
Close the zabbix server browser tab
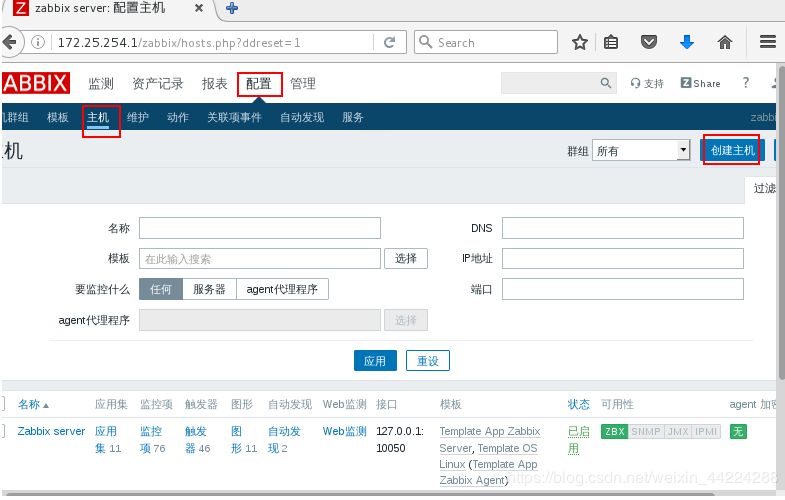tap(199, 8)
